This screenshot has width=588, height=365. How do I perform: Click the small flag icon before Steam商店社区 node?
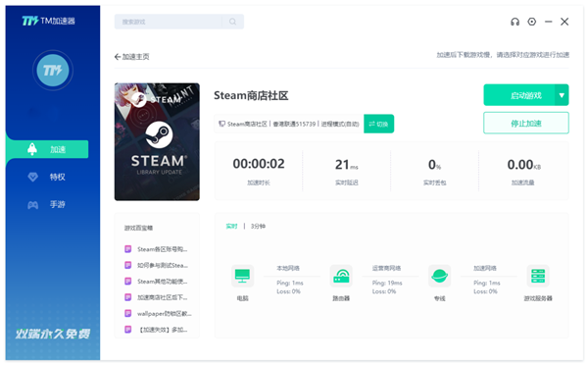(221, 124)
